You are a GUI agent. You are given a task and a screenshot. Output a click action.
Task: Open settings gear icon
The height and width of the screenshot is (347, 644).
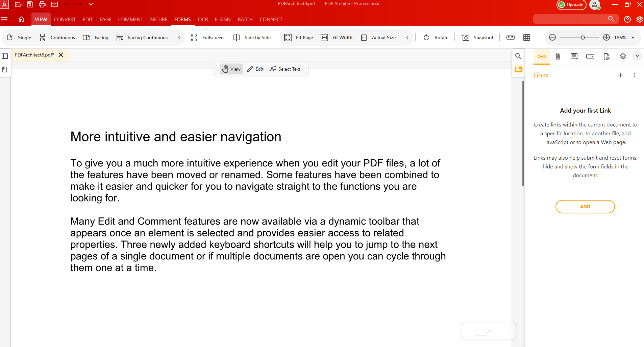[640, 19]
